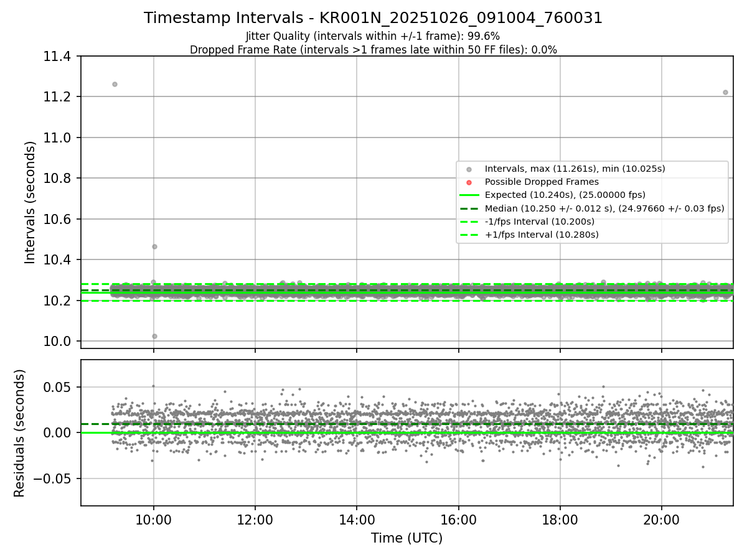
Task: Click the outlier point near 10.46 seconds at 10:00
Action: tap(154, 246)
